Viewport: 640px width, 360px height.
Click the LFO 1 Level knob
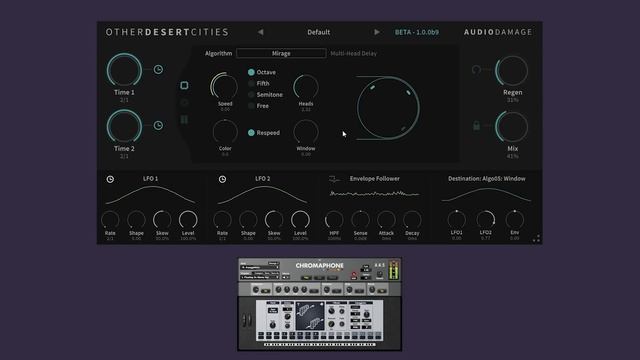pos(188,220)
